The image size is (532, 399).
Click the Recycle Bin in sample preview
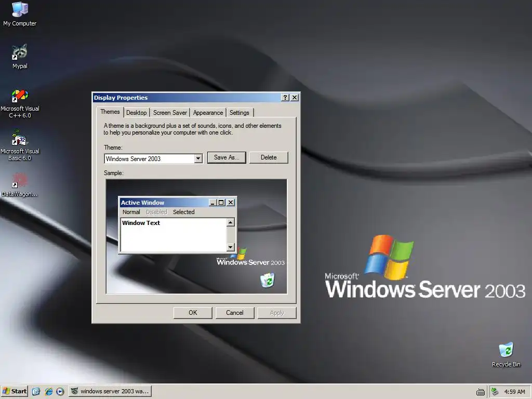point(268,280)
